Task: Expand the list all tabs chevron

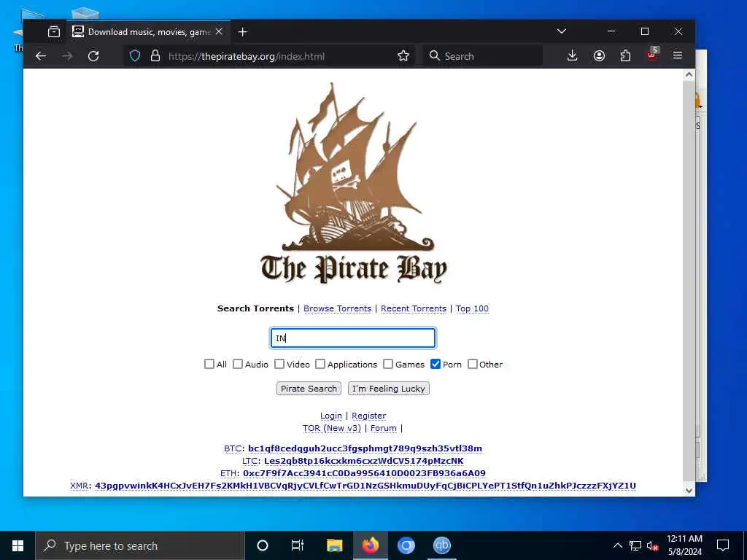Action: coord(561,31)
